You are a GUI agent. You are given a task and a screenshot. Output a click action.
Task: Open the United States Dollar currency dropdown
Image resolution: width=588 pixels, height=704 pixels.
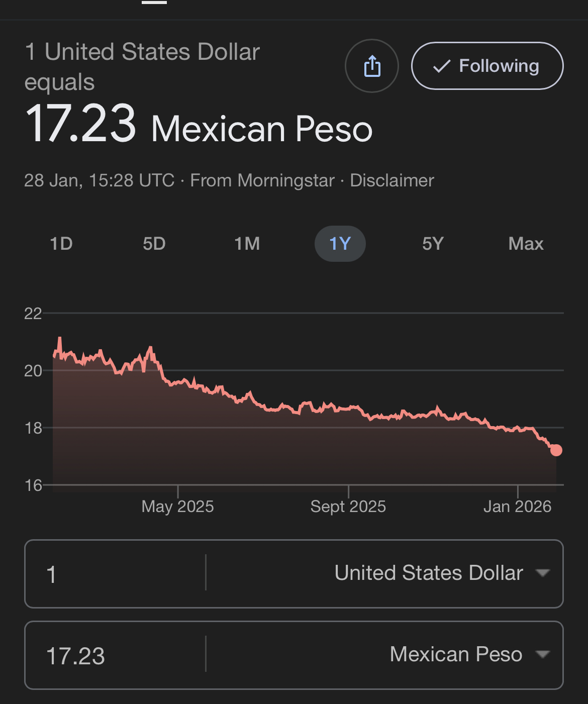(x=429, y=573)
